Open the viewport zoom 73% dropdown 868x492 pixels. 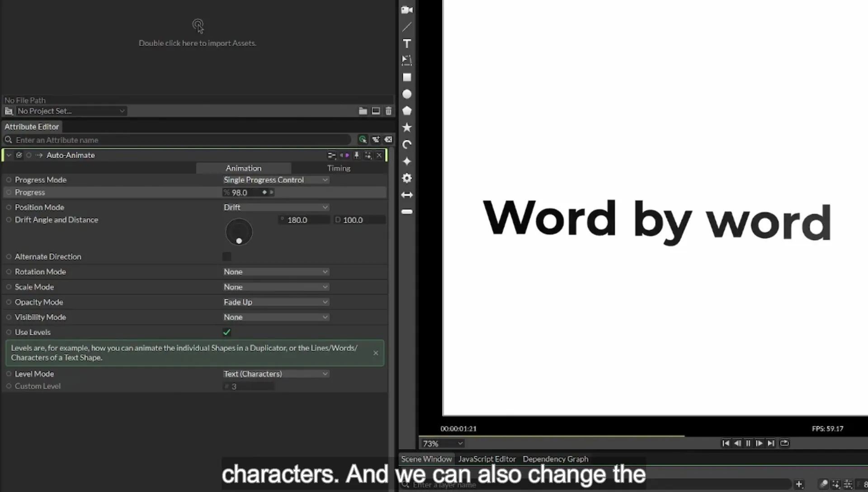(x=443, y=444)
